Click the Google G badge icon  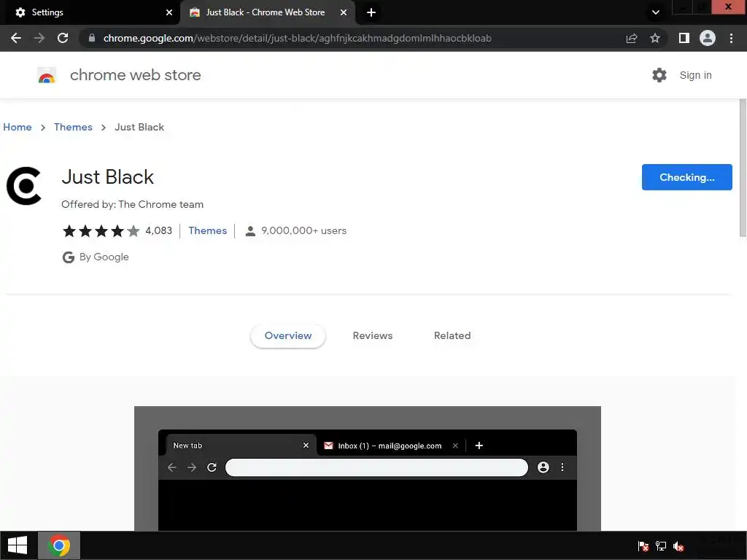pos(68,257)
